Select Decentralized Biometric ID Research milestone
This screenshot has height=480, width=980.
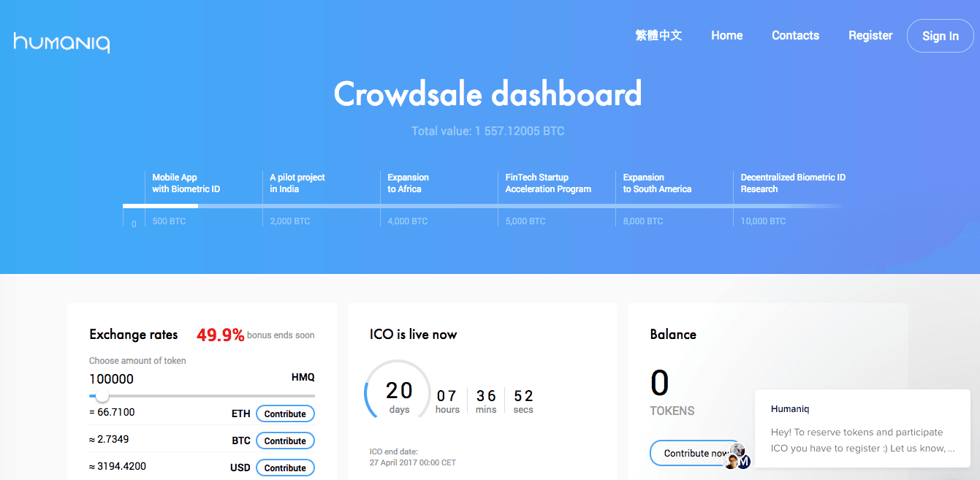(x=793, y=183)
